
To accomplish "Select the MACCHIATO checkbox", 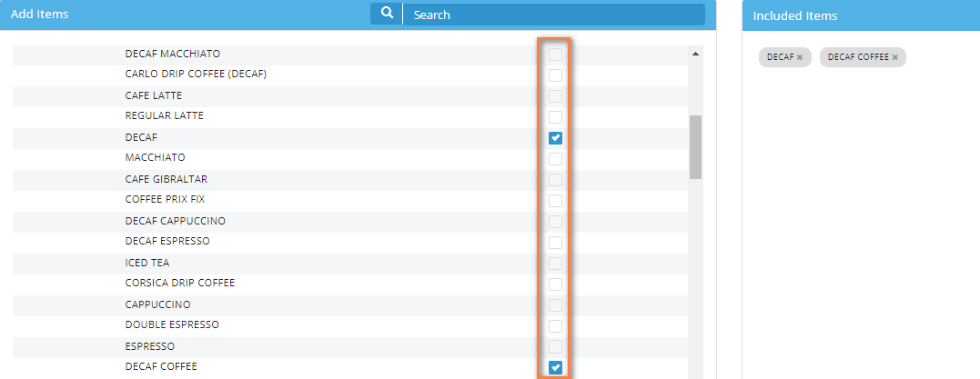I will (x=555, y=159).
